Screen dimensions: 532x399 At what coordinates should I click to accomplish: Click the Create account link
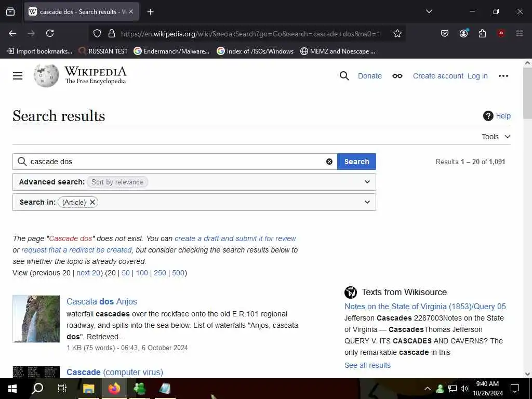coord(438,76)
